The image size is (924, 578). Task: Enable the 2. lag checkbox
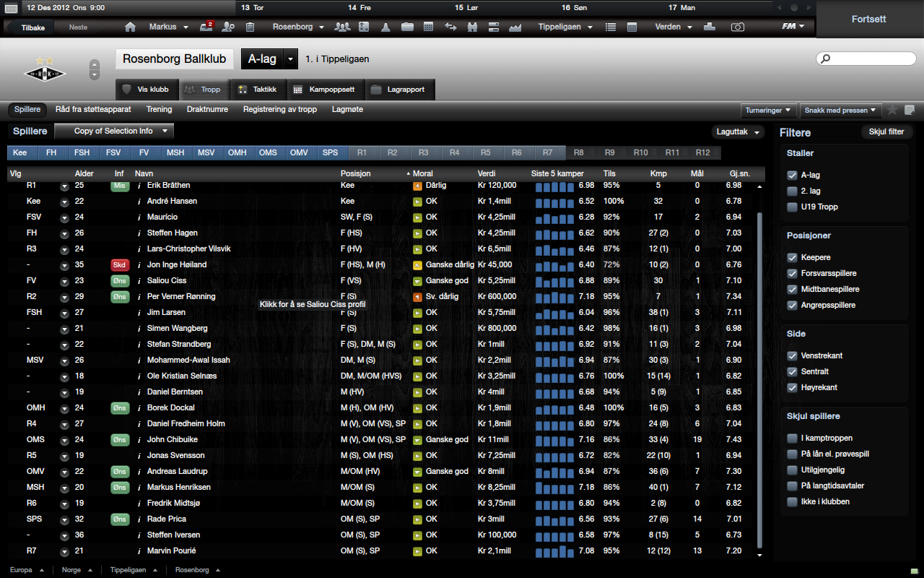coord(793,191)
